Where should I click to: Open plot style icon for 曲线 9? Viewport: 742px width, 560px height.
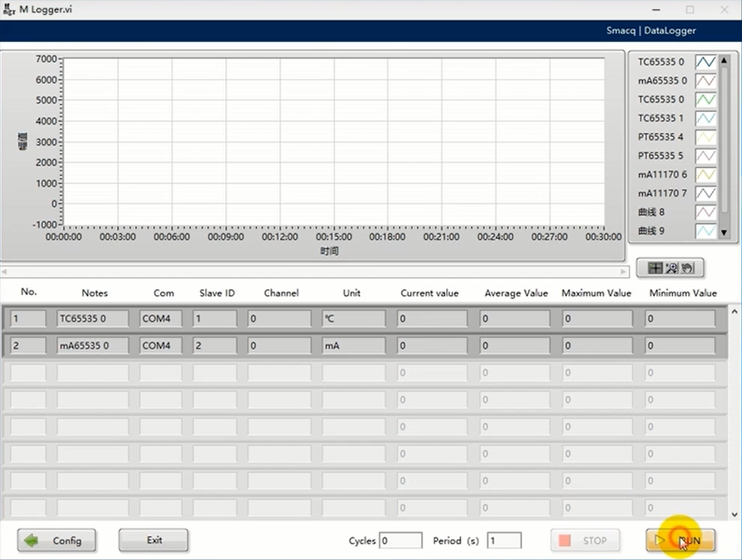click(x=705, y=230)
